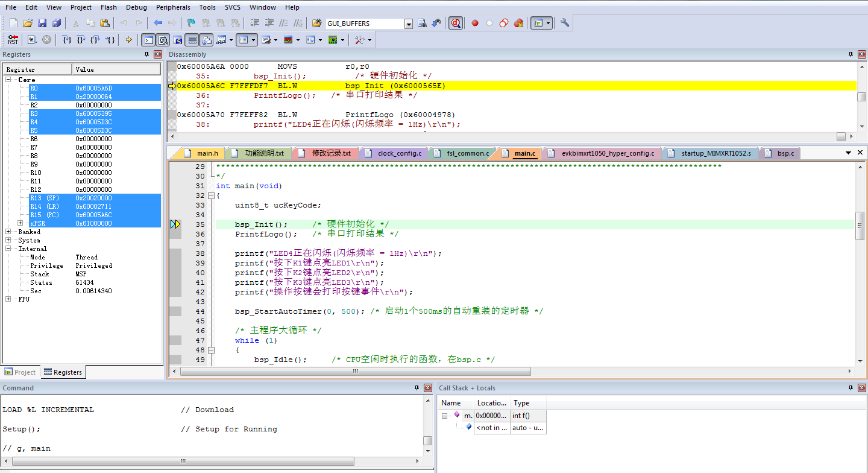Open a file with the folder icon

(x=28, y=23)
